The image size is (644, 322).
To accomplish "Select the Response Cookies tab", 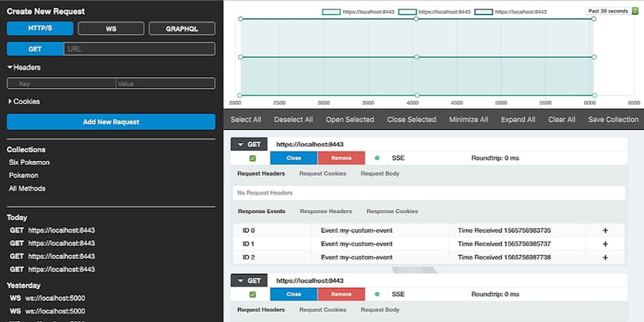I will point(392,211).
